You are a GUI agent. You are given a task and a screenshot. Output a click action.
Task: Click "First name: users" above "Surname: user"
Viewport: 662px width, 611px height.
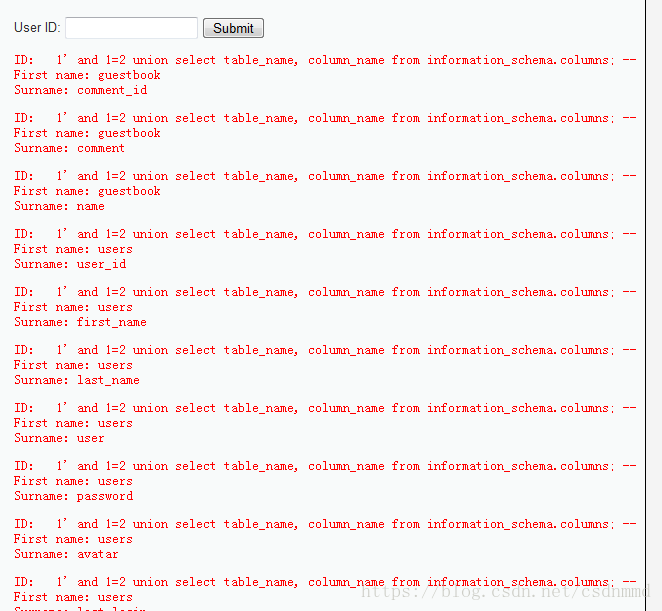(73, 423)
